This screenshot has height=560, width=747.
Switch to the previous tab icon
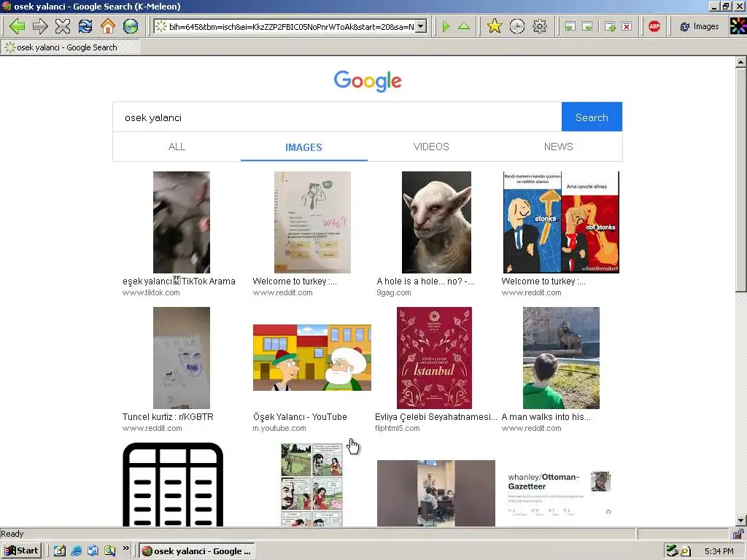(570, 27)
